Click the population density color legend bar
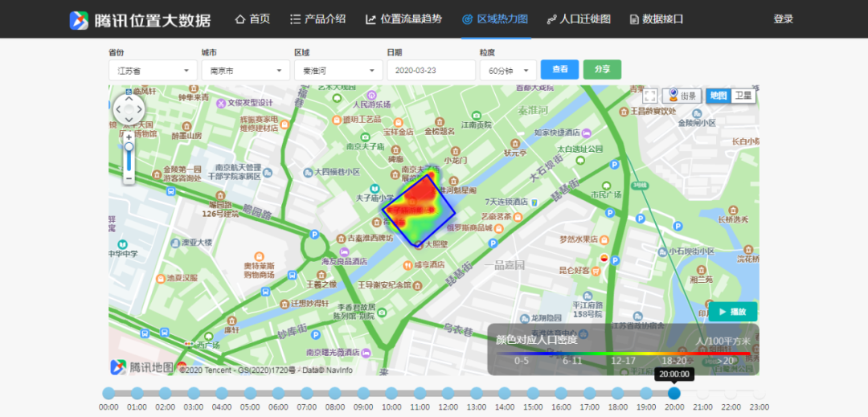Screen dimensions: 868x417 [624, 353]
